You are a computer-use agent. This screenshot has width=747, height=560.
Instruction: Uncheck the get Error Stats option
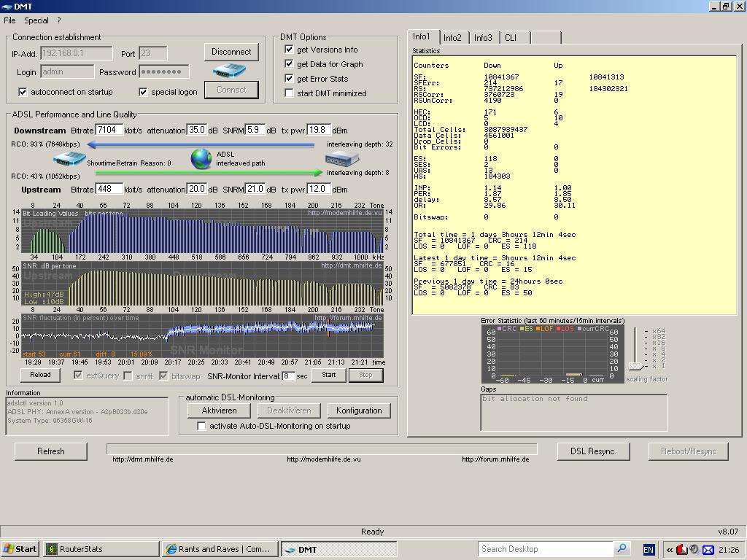[290, 79]
